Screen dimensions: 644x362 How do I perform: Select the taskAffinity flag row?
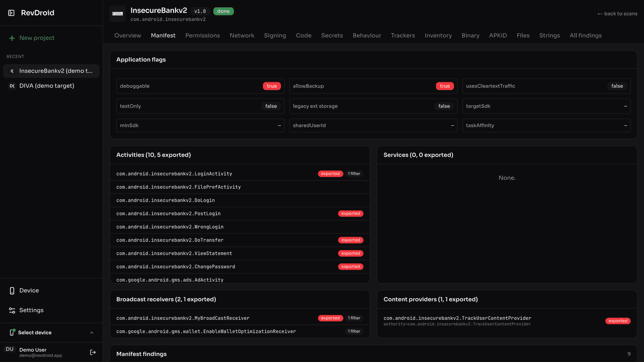tap(546, 125)
